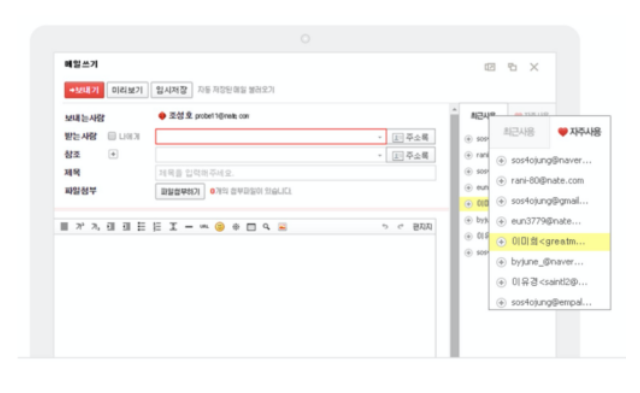The image size is (640, 393).
Task: Check the 나에게 checkbox
Action: click(112, 136)
